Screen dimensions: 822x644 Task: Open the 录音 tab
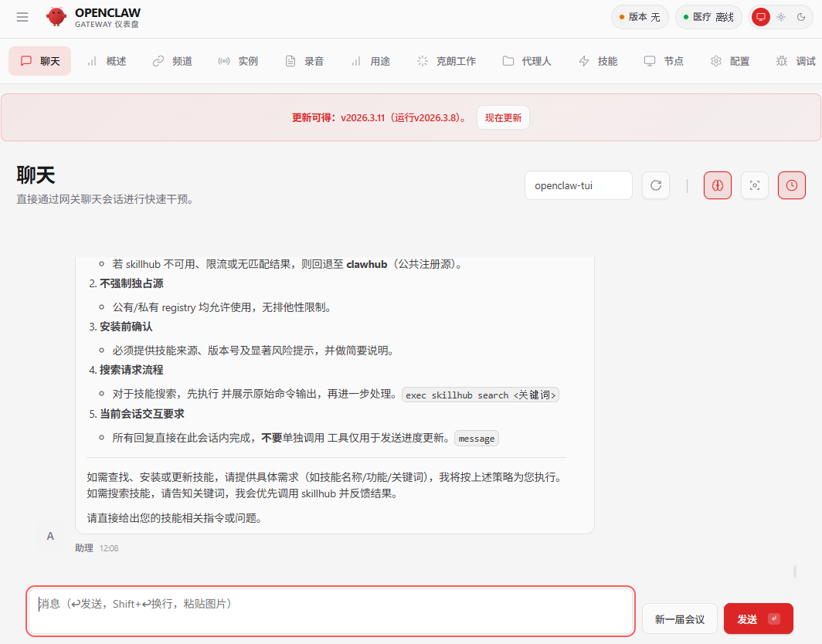tap(304, 61)
